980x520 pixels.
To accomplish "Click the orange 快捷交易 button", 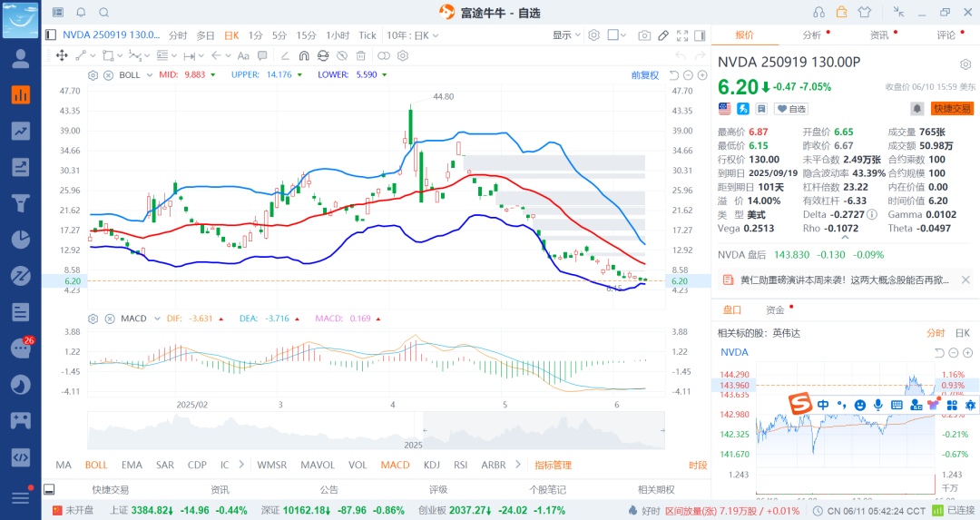I will 952,109.
